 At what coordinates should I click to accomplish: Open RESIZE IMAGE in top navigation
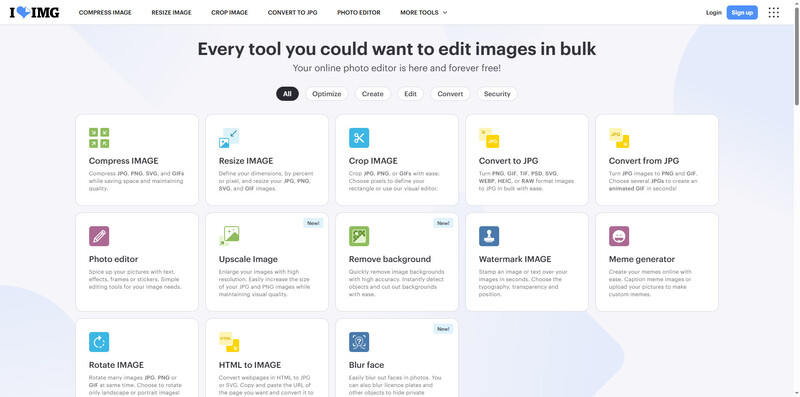[x=171, y=13]
